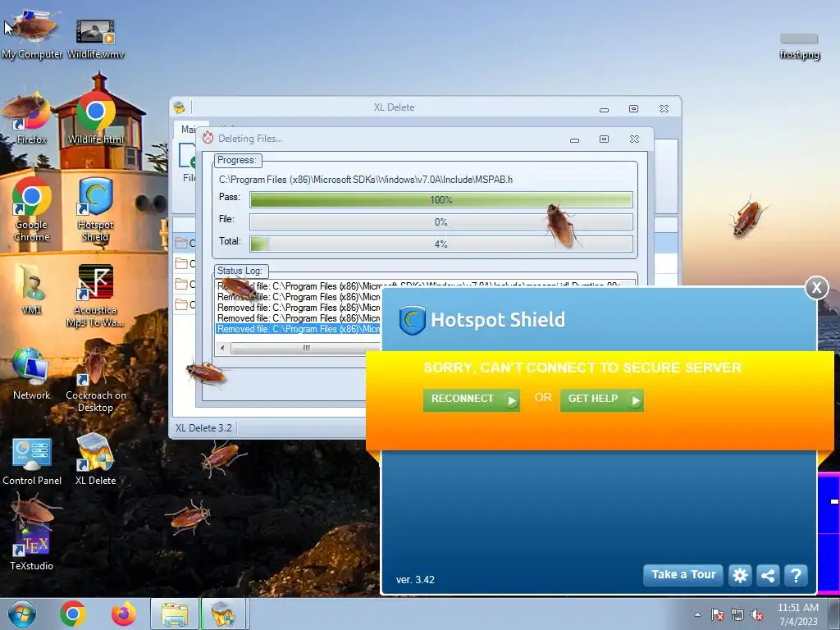Viewport: 840px width, 630px height.
Task: Close the Deleting Files dialog
Action: 634,139
